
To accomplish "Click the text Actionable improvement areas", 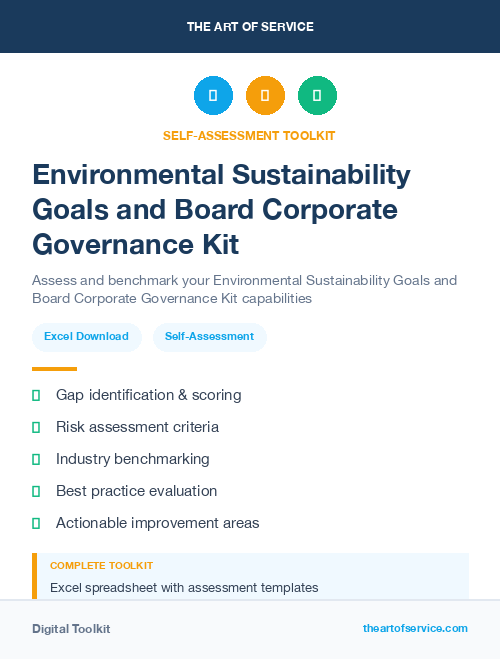I will tap(158, 523).
